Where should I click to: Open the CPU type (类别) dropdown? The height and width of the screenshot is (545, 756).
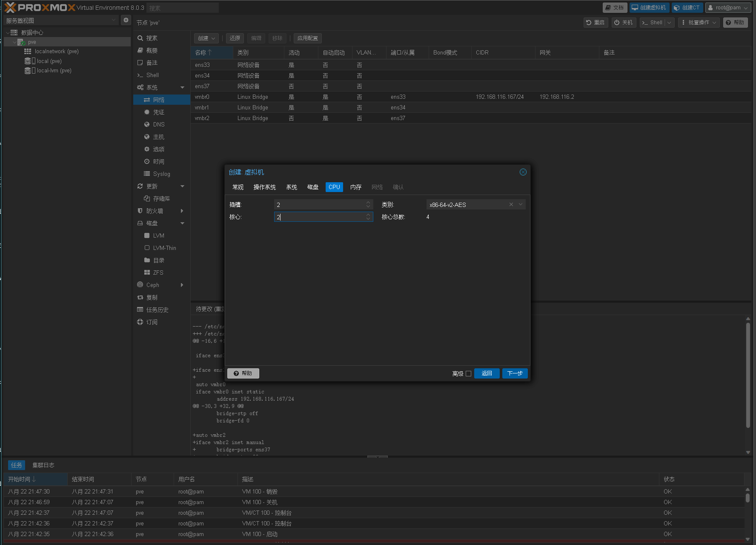pyautogui.click(x=520, y=205)
